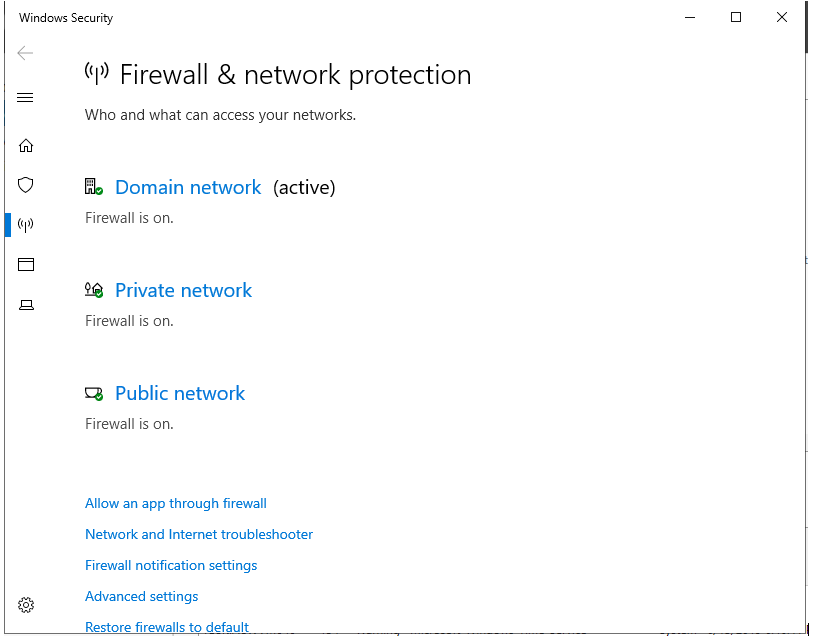Open Device security laptop icon

click(x=26, y=305)
